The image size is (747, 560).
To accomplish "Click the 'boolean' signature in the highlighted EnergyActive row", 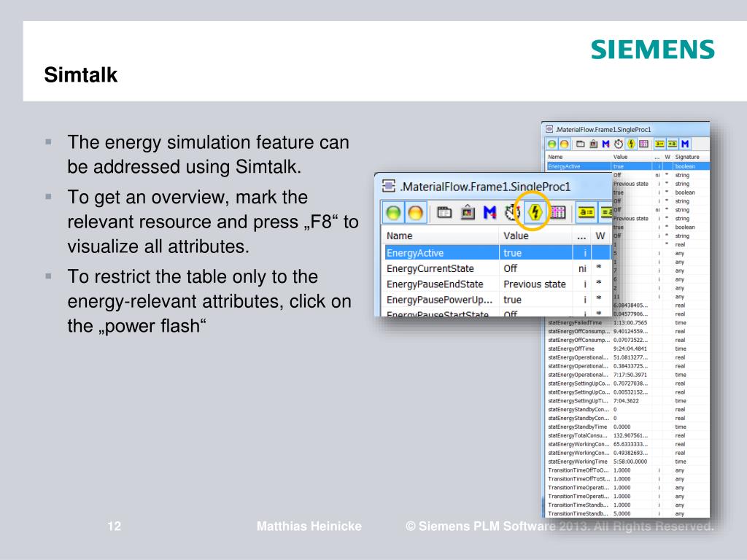I will [x=685, y=166].
